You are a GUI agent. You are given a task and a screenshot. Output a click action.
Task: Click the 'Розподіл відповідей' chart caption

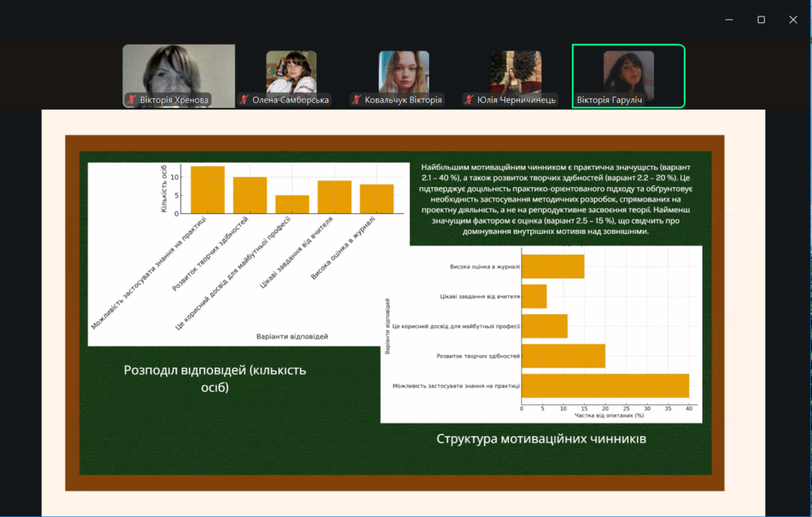coord(214,379)
